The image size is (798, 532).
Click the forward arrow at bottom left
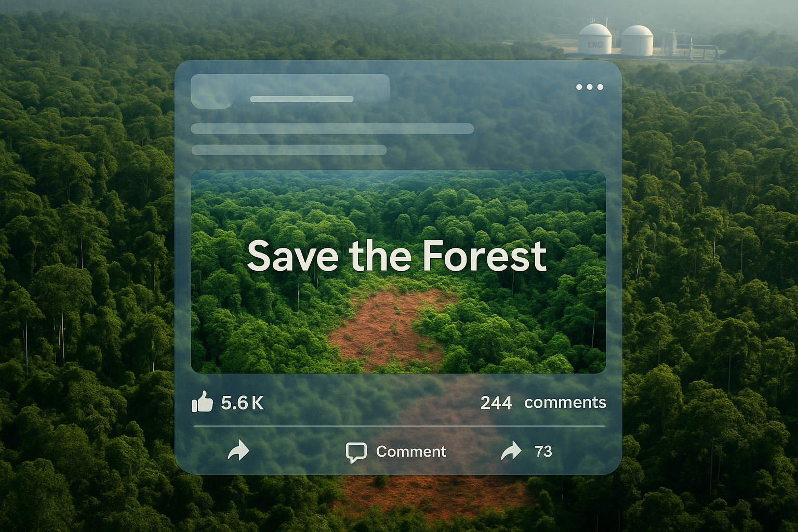click(x=238, y=450)
